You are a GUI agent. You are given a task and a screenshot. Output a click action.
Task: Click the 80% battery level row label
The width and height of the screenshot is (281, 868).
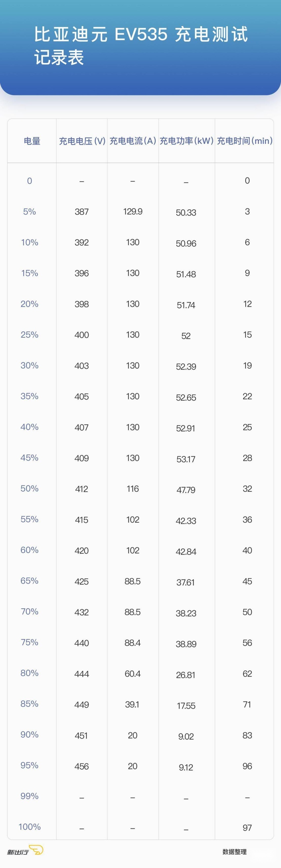pos(30,673)
